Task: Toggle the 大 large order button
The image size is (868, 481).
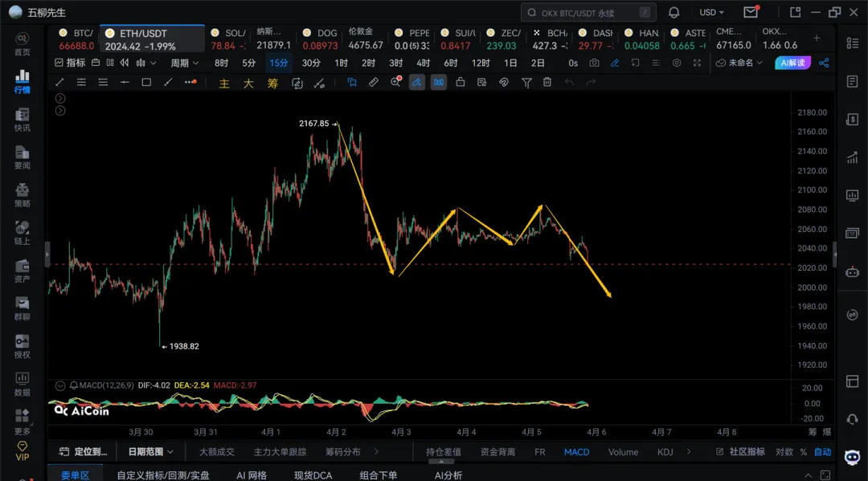Action: (248, 84)
